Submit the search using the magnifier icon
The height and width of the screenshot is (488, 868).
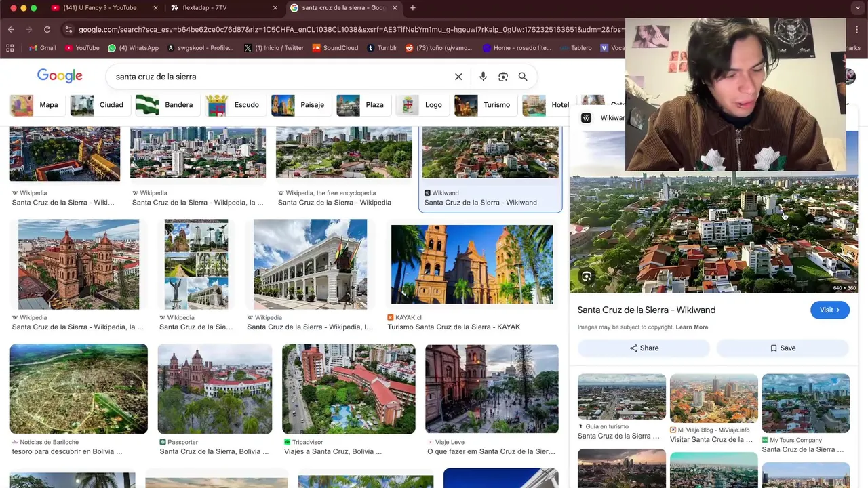(523, 77)
